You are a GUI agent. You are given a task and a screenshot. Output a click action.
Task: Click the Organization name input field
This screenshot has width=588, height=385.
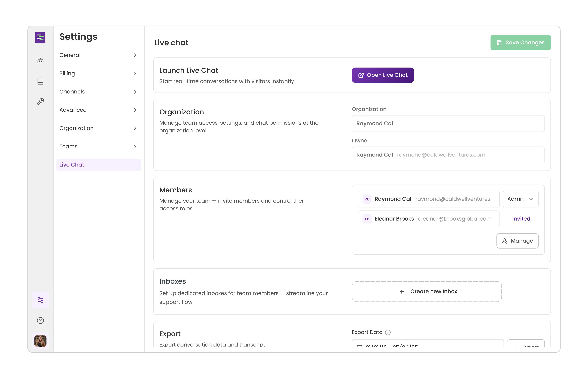click(x=448, y=123)
